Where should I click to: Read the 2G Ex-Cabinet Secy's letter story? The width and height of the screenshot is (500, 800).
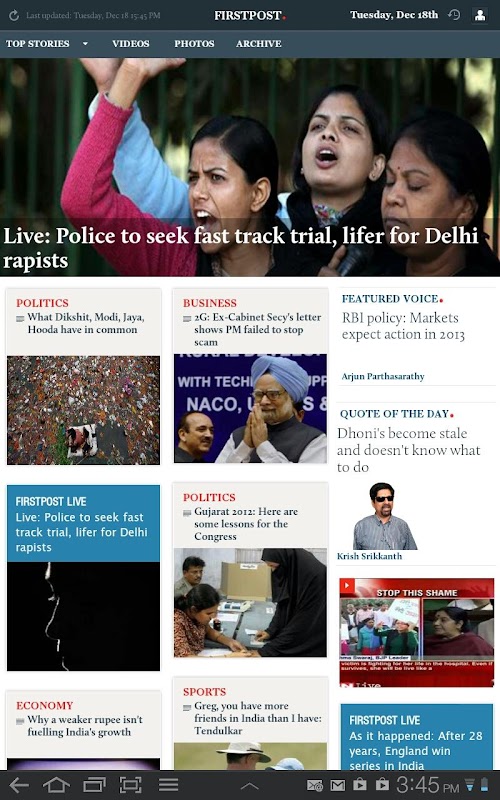pyautogui.click(x=258, y=330)
